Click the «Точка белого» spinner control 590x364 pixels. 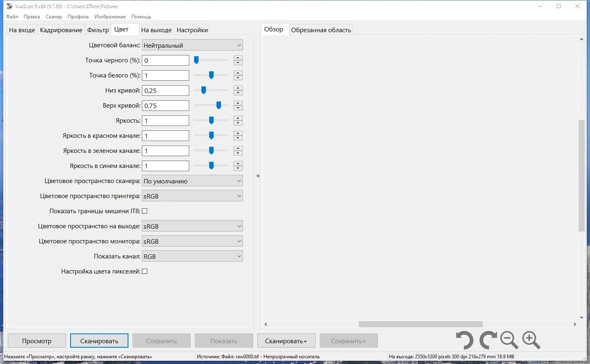point(238,75)
